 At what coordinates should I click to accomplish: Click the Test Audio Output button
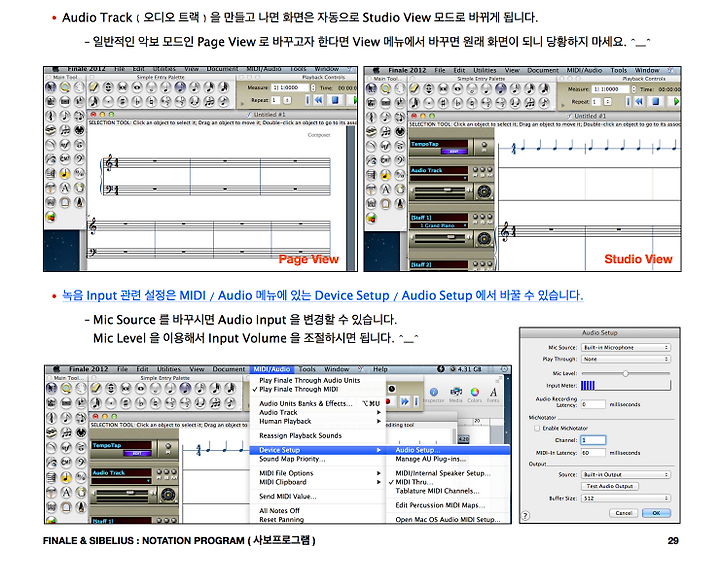609,486
